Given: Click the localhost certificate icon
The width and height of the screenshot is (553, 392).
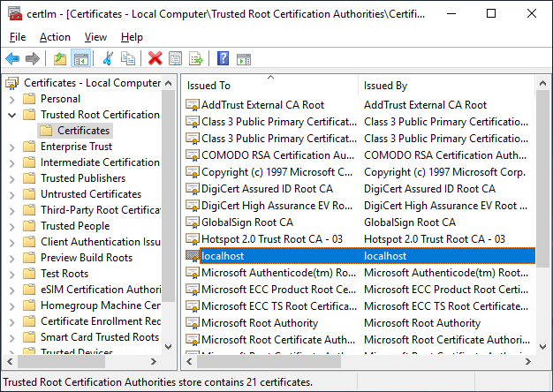Looking at the screenshot, I should [193, 256].
